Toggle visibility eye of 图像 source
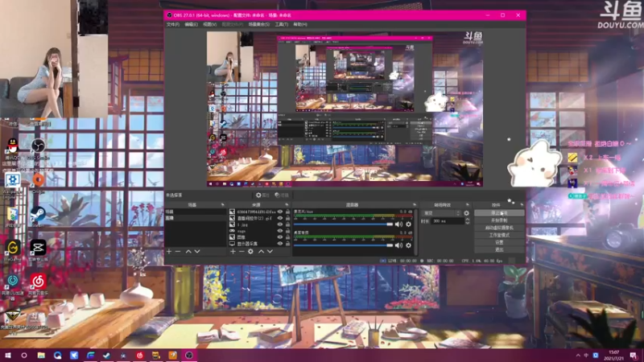 point(280,237)
